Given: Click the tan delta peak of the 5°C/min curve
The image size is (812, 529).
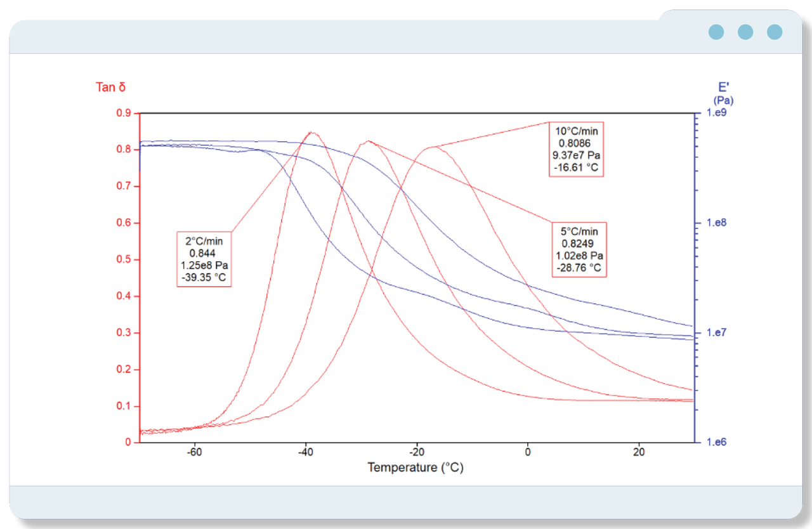Looking at the screenshot, I should [367, 141].
